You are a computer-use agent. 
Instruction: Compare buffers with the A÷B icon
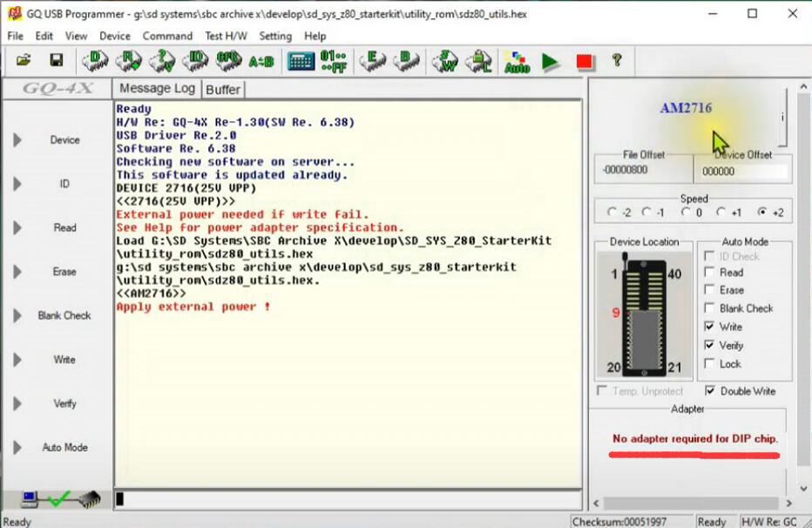[261, 62]
